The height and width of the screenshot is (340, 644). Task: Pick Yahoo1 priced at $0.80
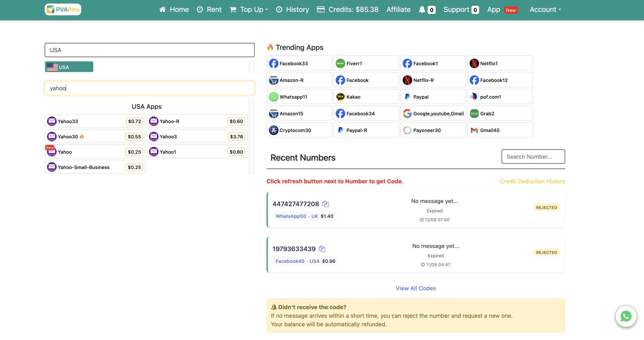click(x=197, y=152)
